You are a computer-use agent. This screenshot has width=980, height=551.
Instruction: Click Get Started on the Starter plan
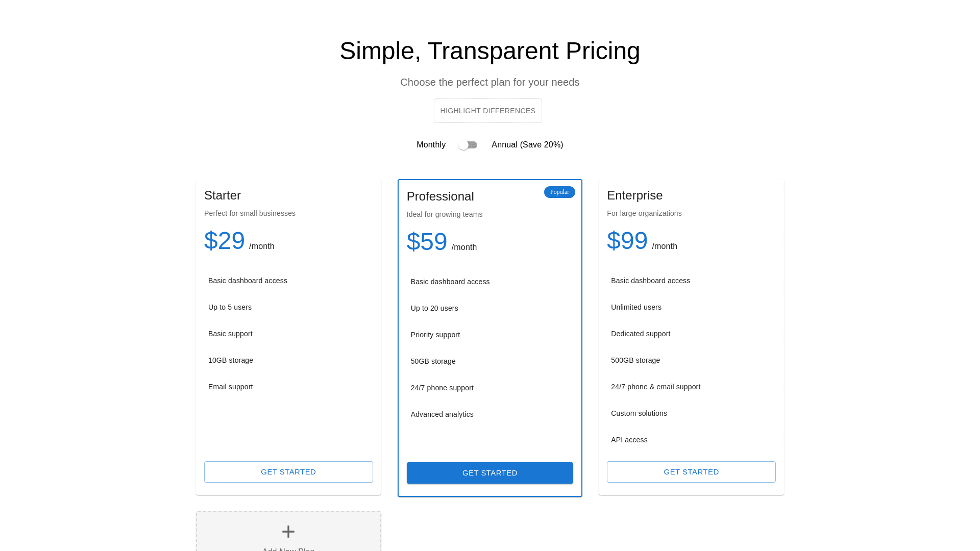click(x=288, y=472)
